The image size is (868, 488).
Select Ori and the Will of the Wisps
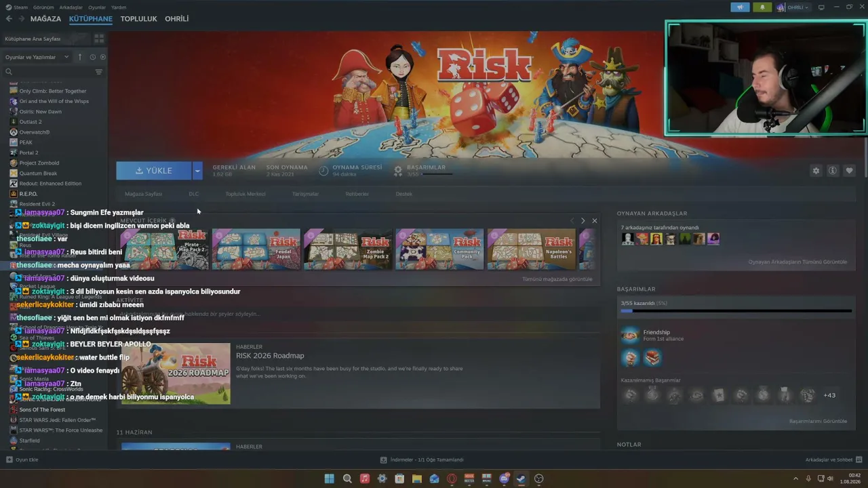pyautogui.click(x=54, y=101)
